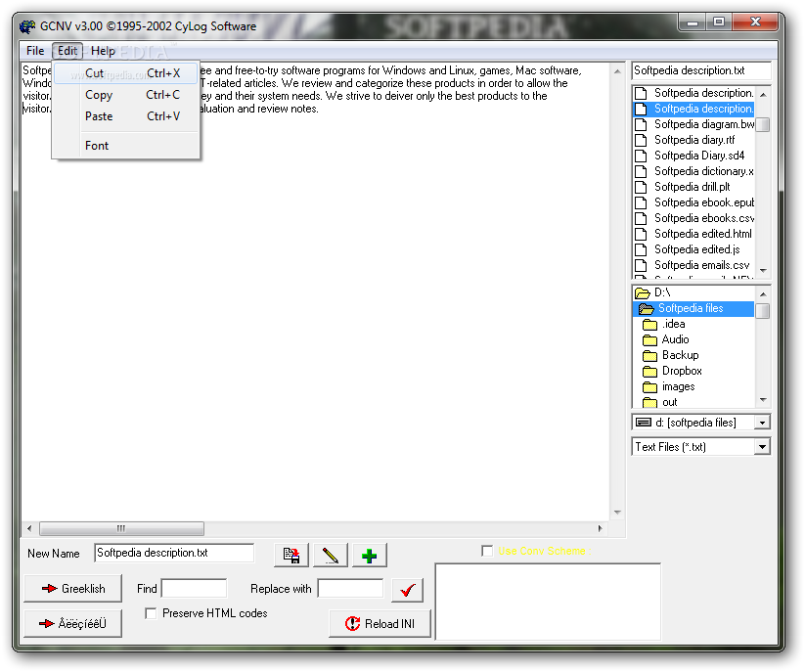Image resolution: width=805 pixels, height=672 pixels.
Task: Click the file list scrollbar thumb
Action: coord(763,125)
